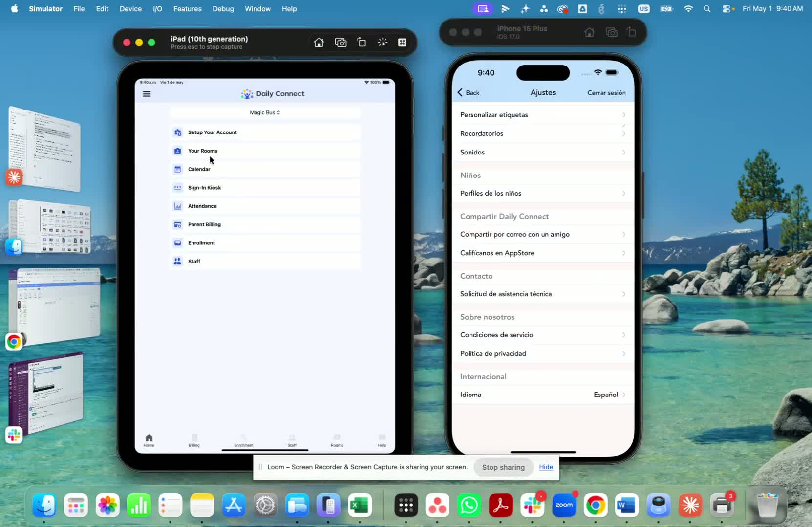Open Zoom from the Dock
This screenshot has height=527, width=812.
564,505
